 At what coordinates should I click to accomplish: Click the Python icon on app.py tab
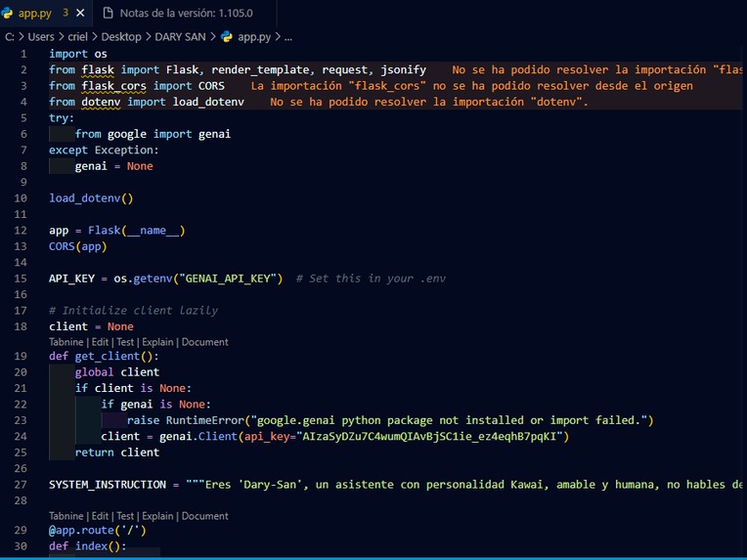tap(7, 13)
